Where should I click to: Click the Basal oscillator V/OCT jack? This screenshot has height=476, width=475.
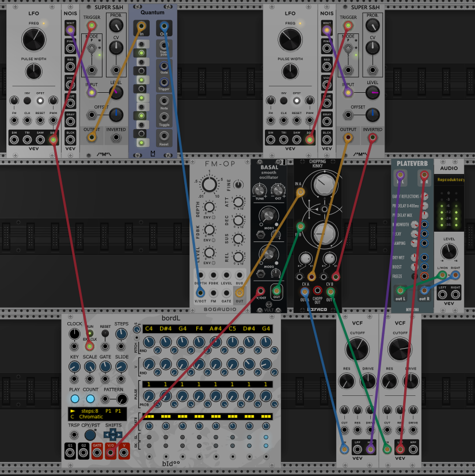261,291
